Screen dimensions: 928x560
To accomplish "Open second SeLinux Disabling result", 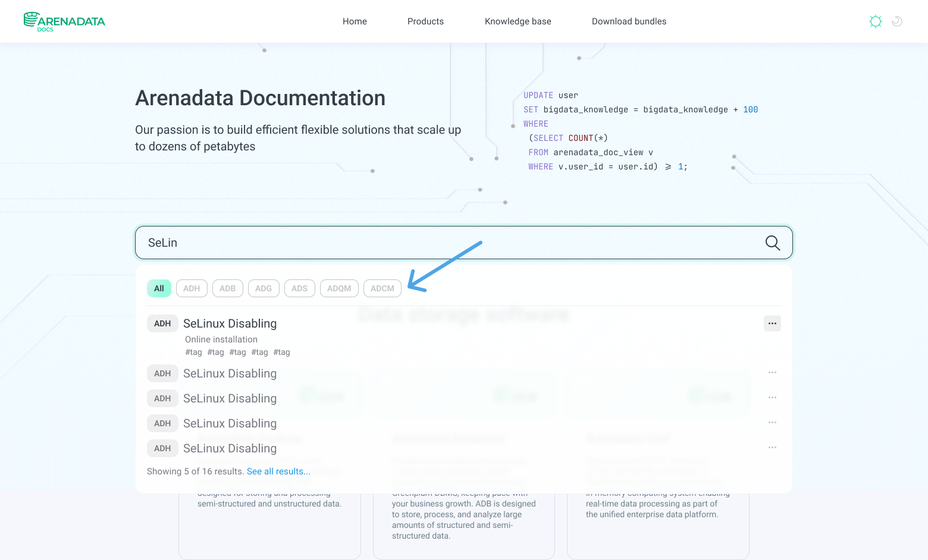I will coord(230,373).
